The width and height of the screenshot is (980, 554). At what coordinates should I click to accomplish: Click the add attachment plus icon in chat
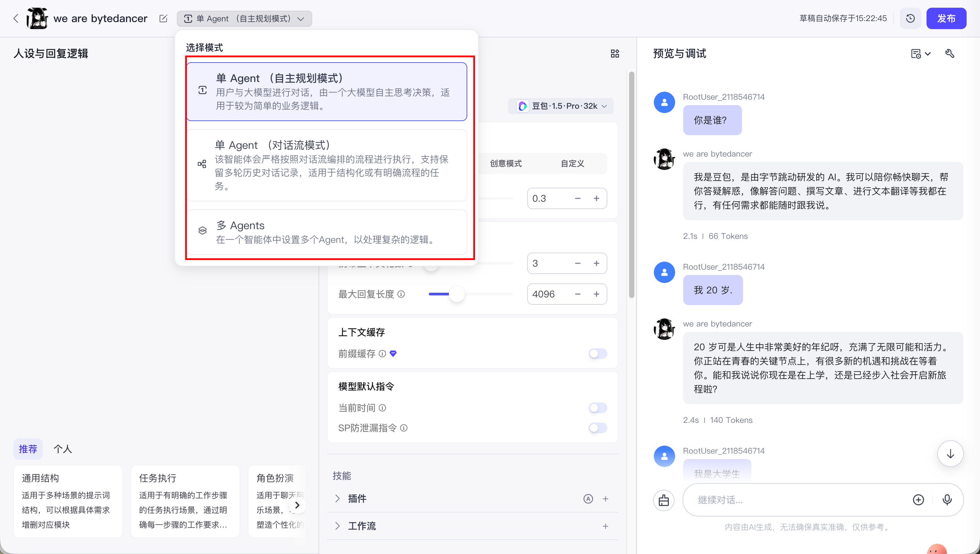(918, 499)
